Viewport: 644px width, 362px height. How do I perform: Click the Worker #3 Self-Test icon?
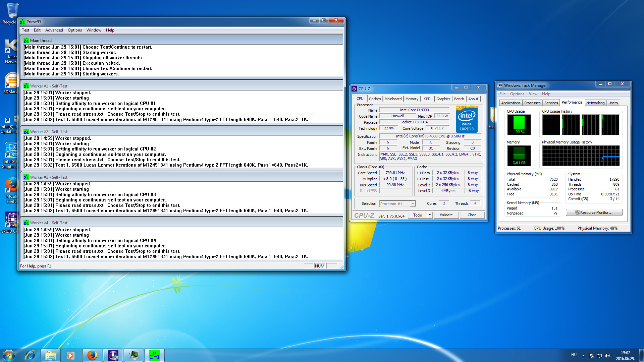point(26,177)
